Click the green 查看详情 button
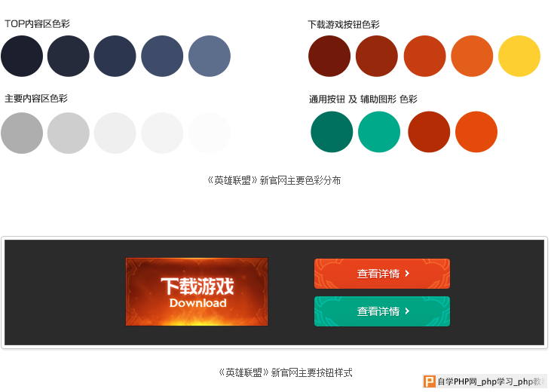The width and height of the screenshot is (551, 392). [x=382, y=311]
